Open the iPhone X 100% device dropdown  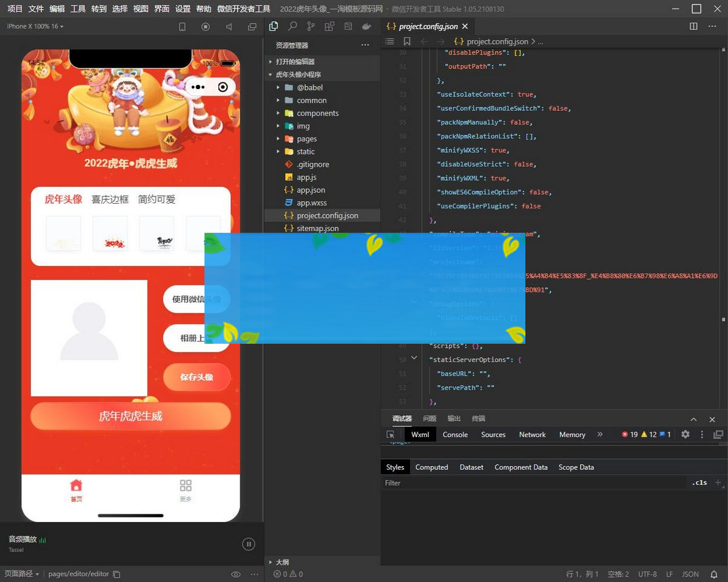coord(35,27)
